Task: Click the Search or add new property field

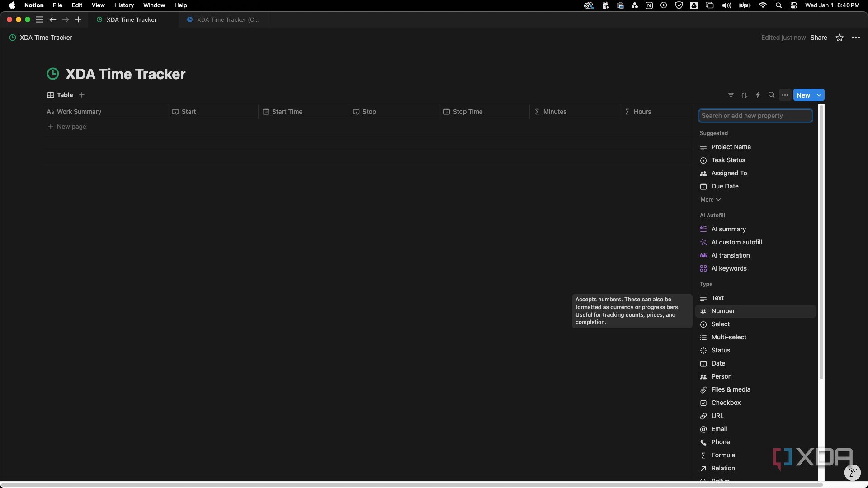Action: click(x=755, y=116)
